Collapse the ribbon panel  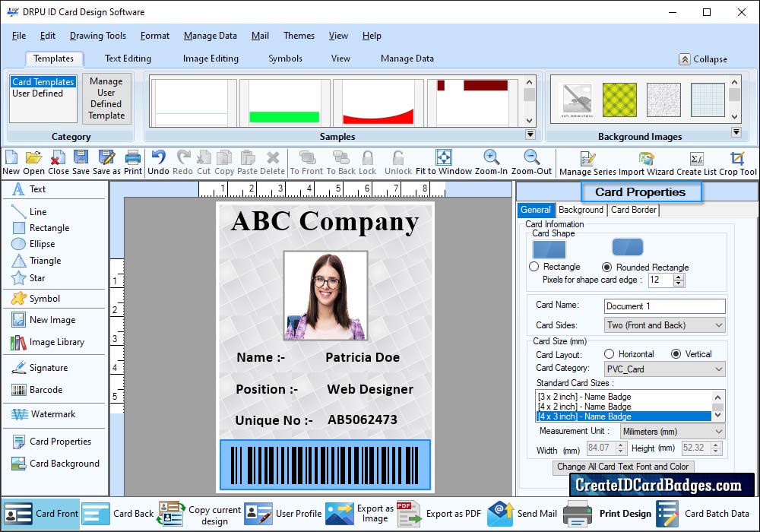(703, 59)
